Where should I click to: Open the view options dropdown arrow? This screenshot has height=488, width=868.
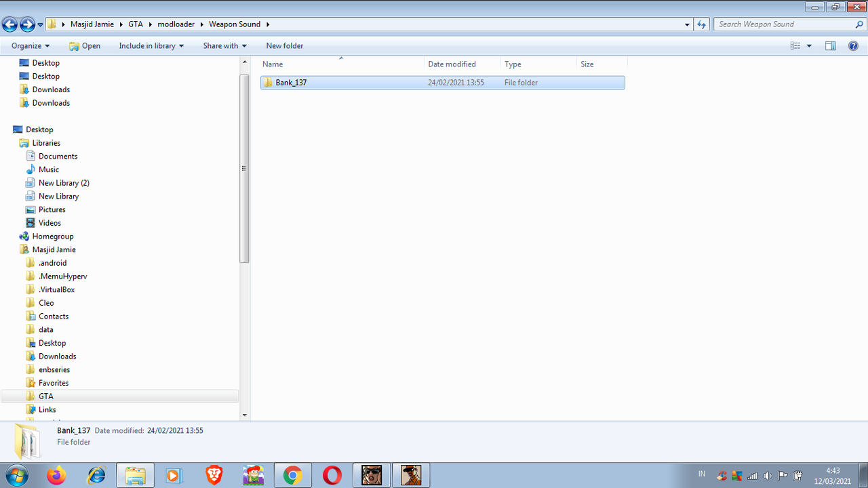coord(809,45)
